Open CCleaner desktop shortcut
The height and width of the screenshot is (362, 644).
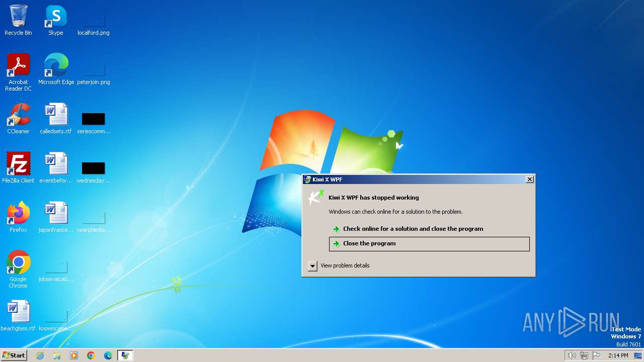(x=18, y=119)
